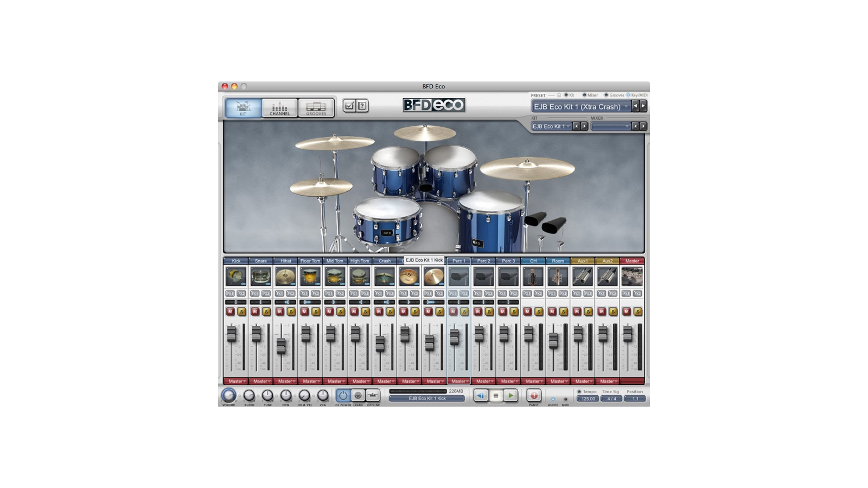Toggle the Learn mode button
The height and width of the screenshot is (488, 868).
click(x=358, y=395)
